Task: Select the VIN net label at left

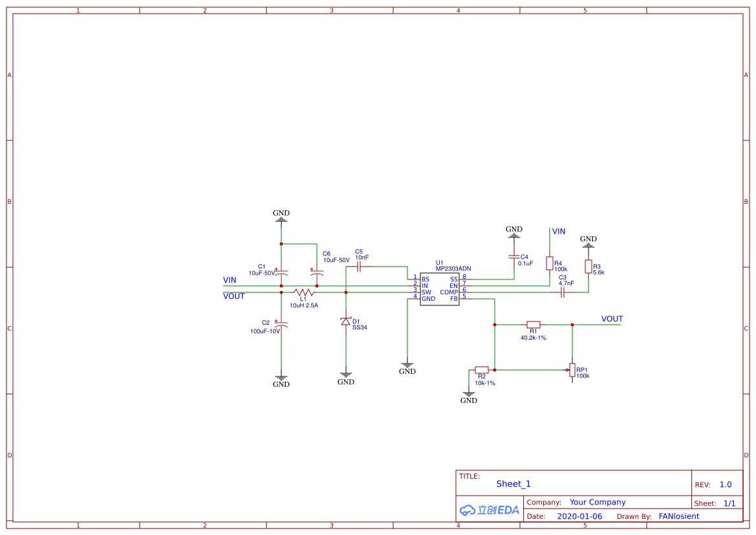Action: coord(230,280)
